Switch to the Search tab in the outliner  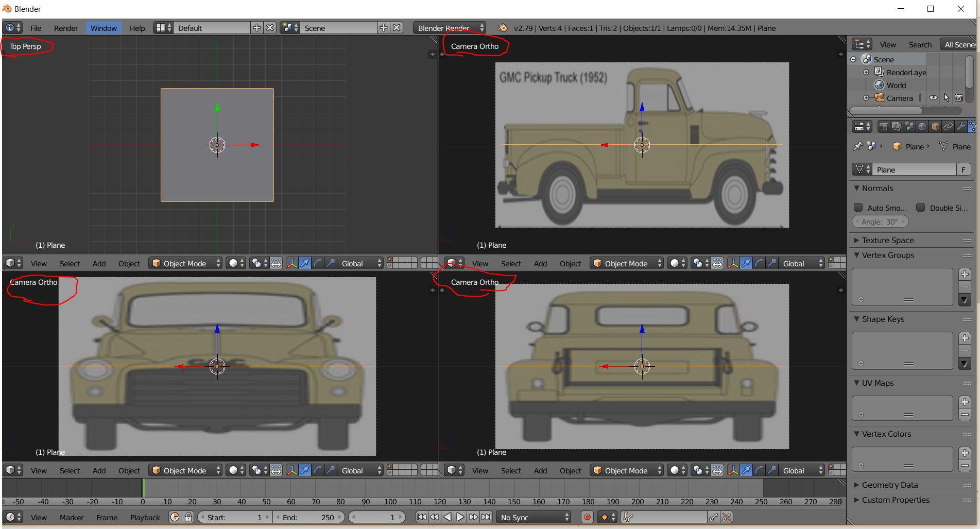click(920, 44)
